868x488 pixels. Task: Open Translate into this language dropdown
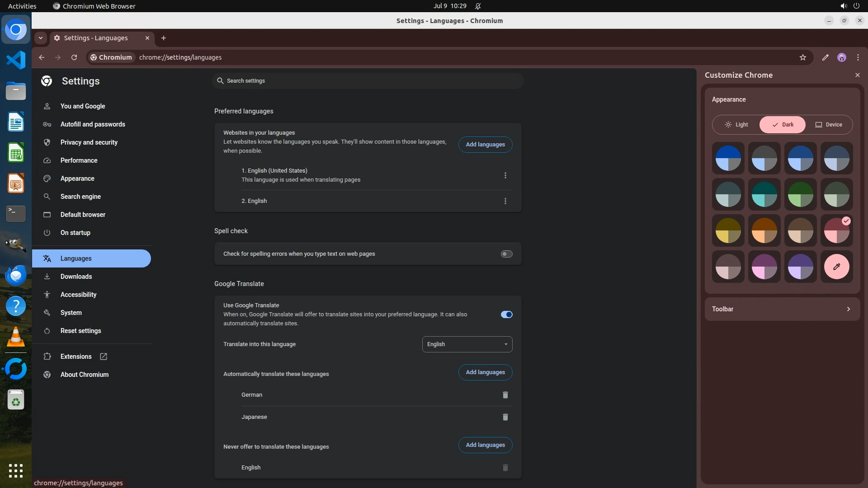467,344
